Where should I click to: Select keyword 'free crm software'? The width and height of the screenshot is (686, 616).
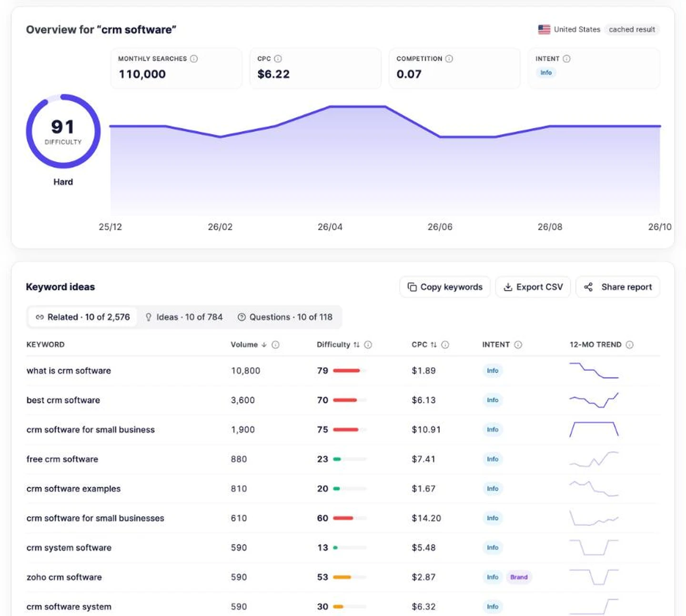point(62,459)
